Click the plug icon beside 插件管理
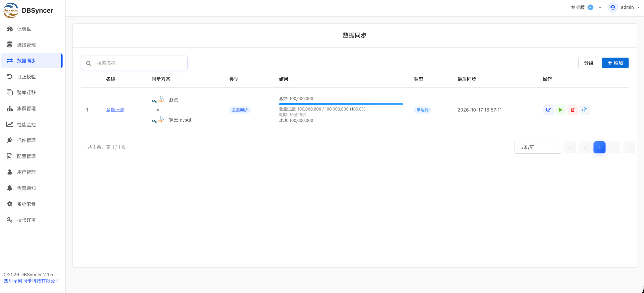Screen dimensions: 644x293 pyautogui.click(x=10, y=140)
